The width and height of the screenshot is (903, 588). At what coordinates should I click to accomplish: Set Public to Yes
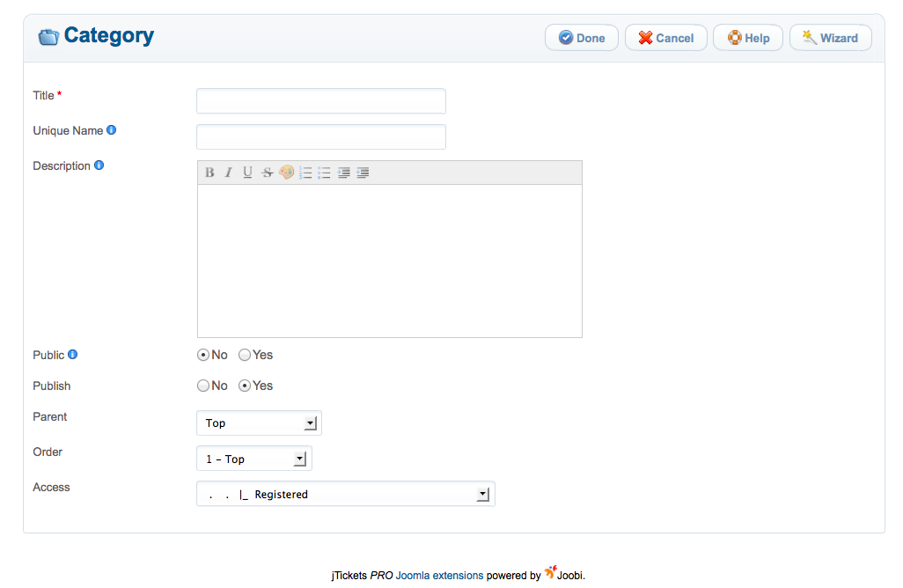click(245, 355)
